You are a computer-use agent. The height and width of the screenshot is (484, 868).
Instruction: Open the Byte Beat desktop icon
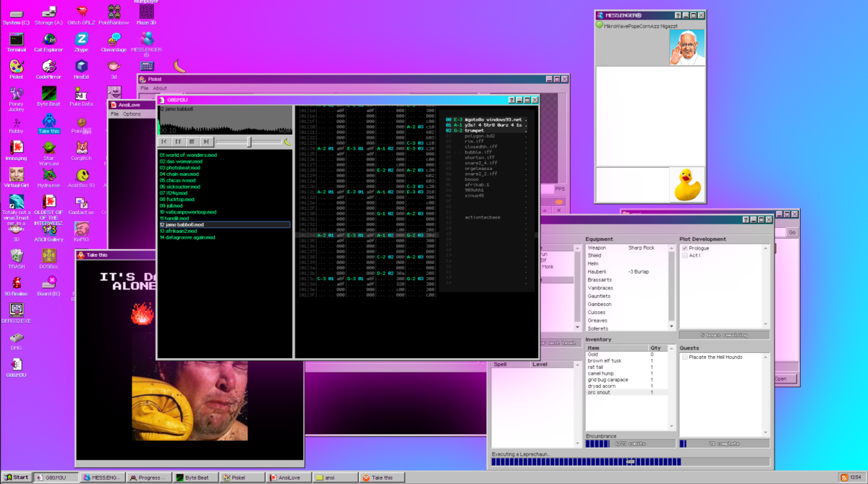click(x=48, y=95)
